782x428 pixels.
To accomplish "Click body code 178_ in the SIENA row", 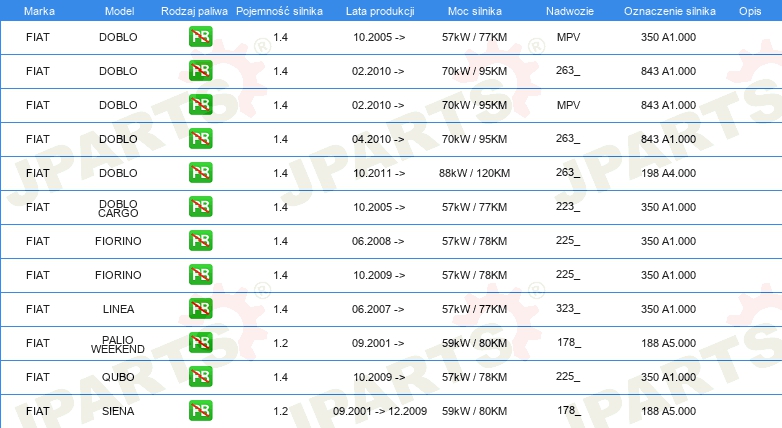I will tap(569, 410).
